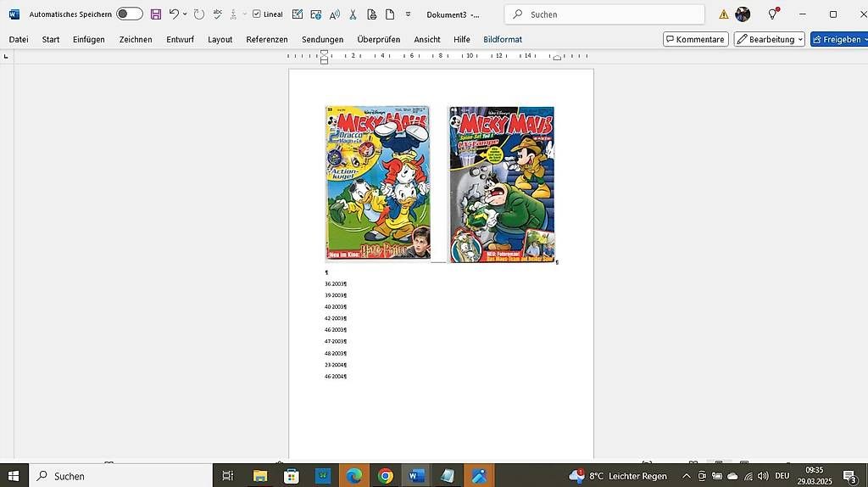Switch to the Start tab
Image resolution: width=868 pixels, height=487 pixels.
(x=51, y=39)
